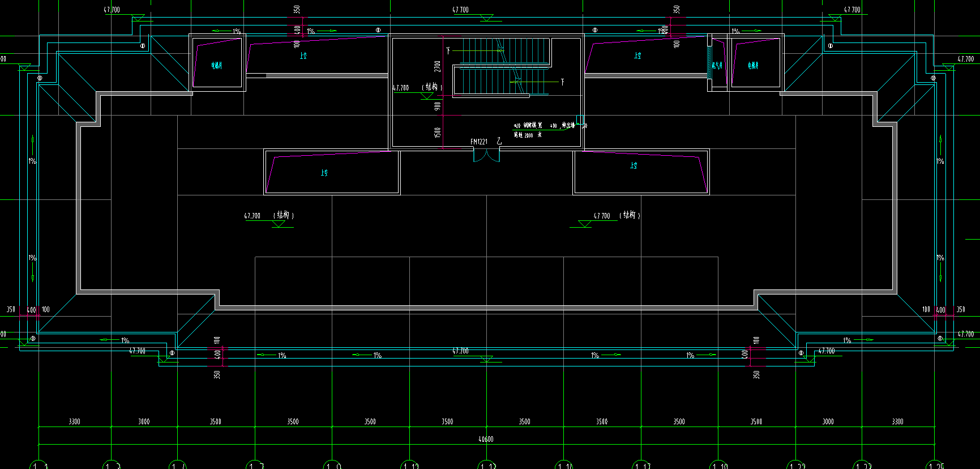
Task: Select the 2700 dimension beside the staircase
Action: point(438,66)
